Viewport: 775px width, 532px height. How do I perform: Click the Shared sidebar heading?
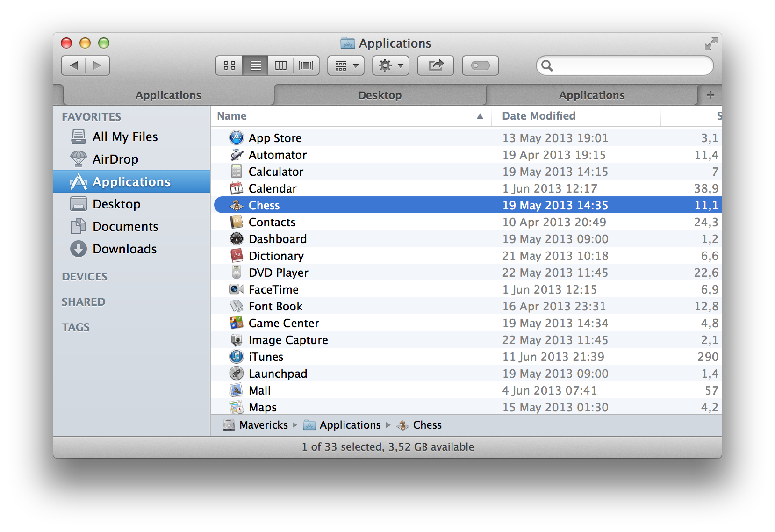pos(84,302)
